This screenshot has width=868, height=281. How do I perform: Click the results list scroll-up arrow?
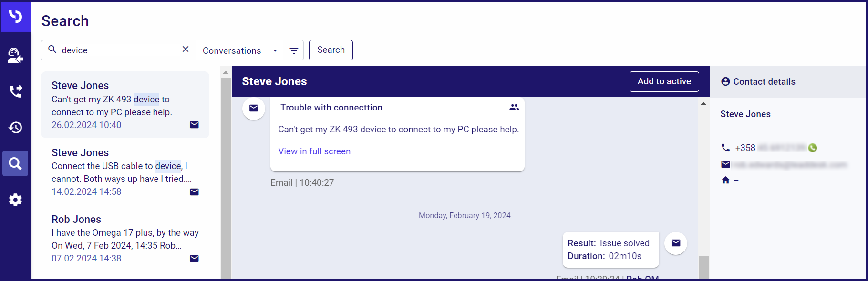pyautogui.click(x=226, y=73)
